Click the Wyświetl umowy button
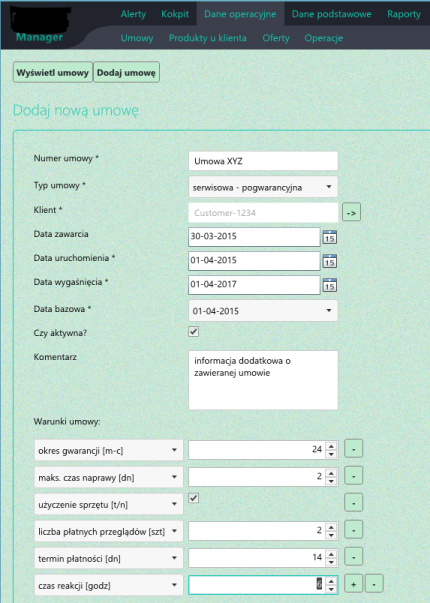Screen dimensions: 430x603 point(53,72)
